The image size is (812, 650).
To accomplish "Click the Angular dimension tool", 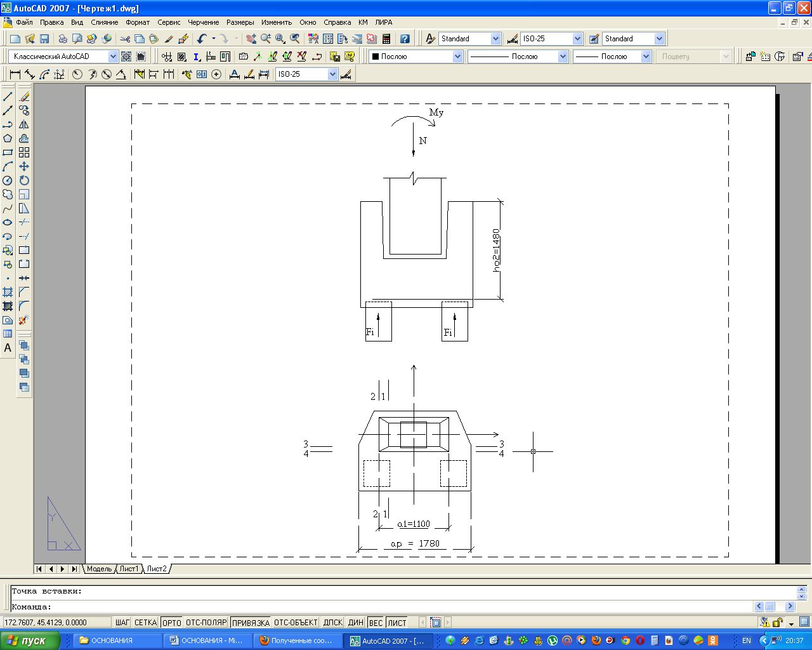I will (x=121, y=74).
